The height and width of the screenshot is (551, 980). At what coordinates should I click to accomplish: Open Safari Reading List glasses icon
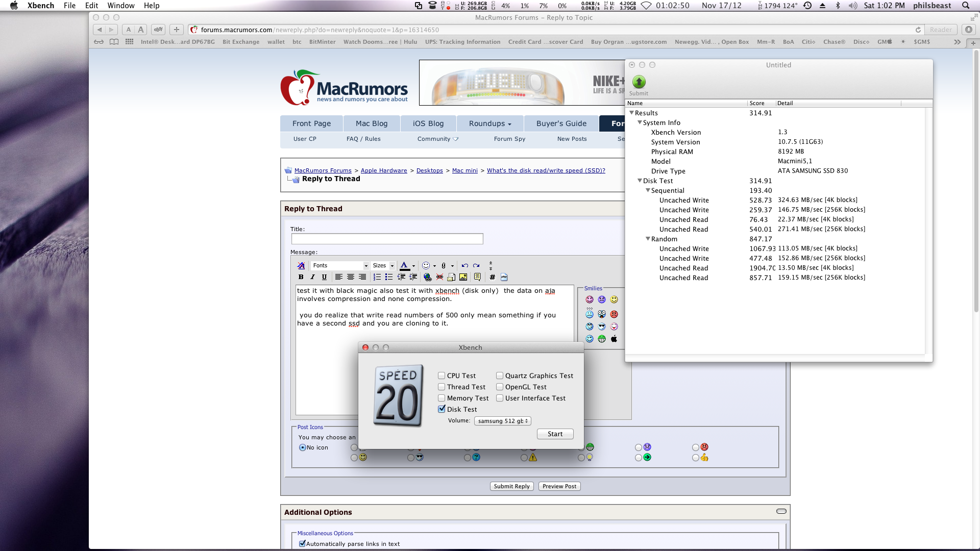99,42
